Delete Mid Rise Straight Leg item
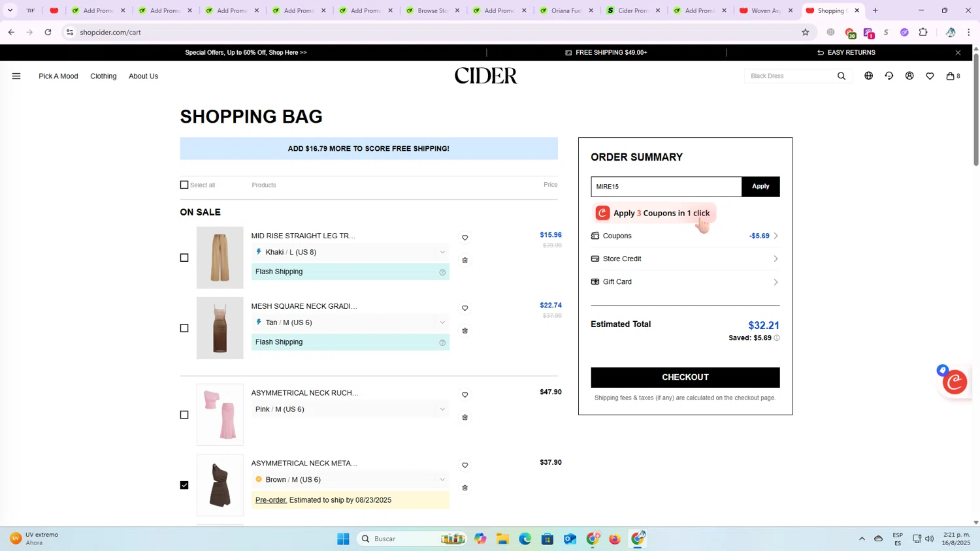The height and width of the screenshot is (551, 980). point(465,260)
